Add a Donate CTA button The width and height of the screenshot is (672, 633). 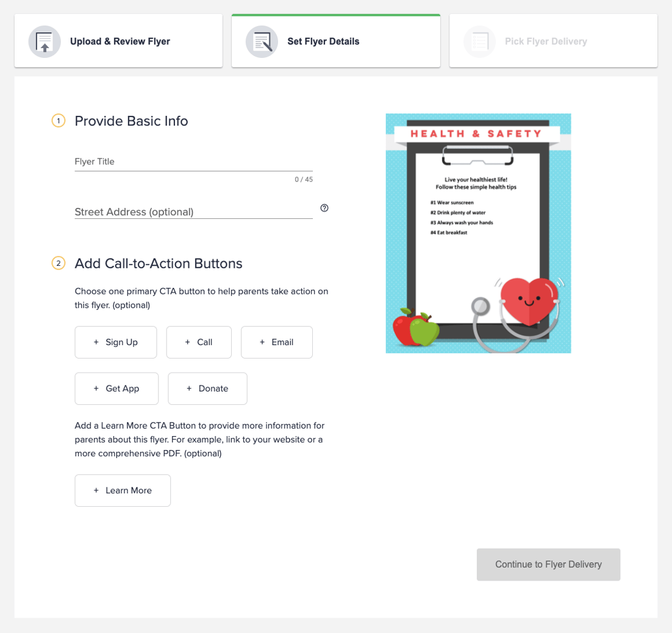pos(207,388)
